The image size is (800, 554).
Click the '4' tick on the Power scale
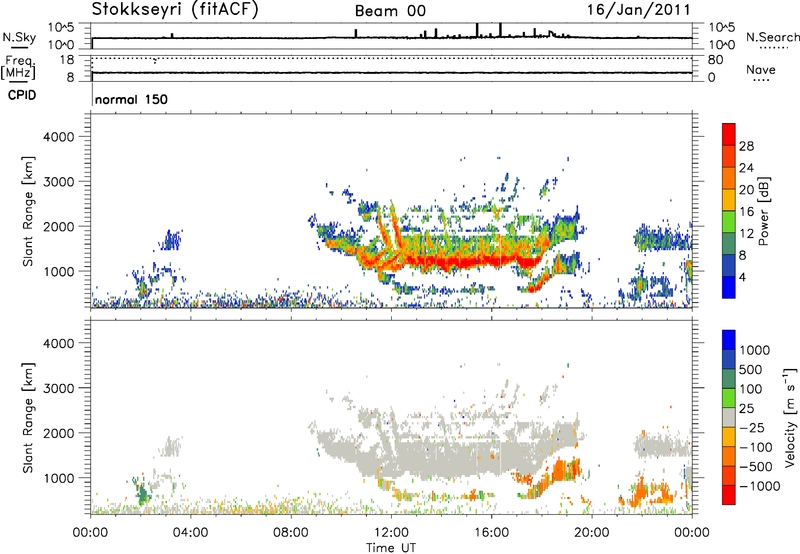click(743, 278)
